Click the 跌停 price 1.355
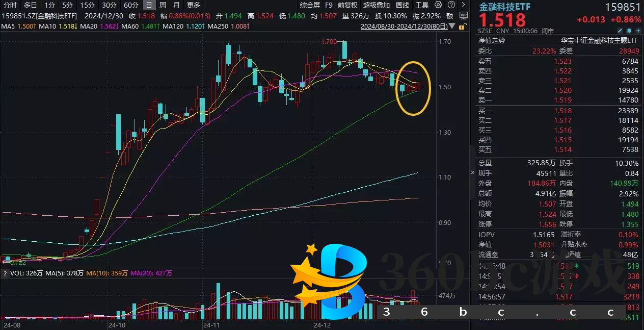The height and width of the screenshot is (330, 644). click(630, 224)
